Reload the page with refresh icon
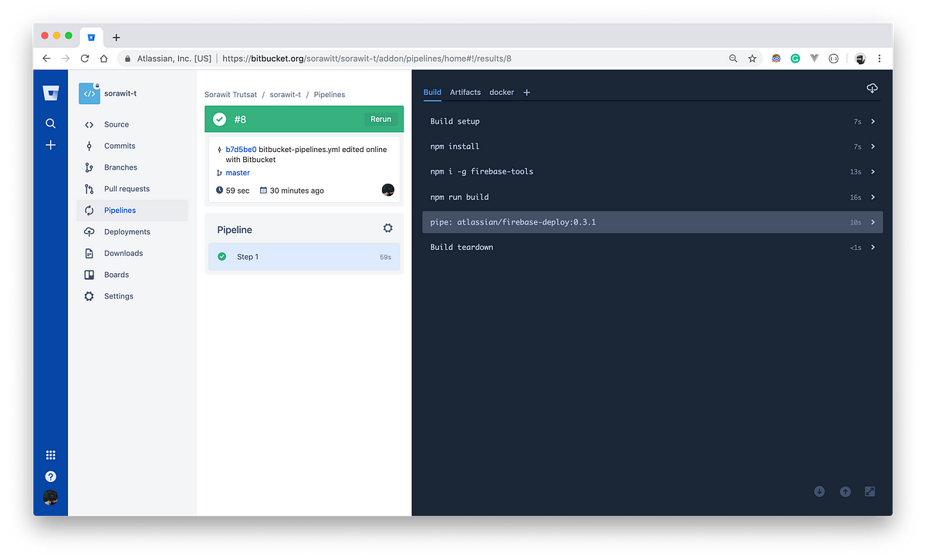Viewport: 926px width, 560px height. pos(85,59)
